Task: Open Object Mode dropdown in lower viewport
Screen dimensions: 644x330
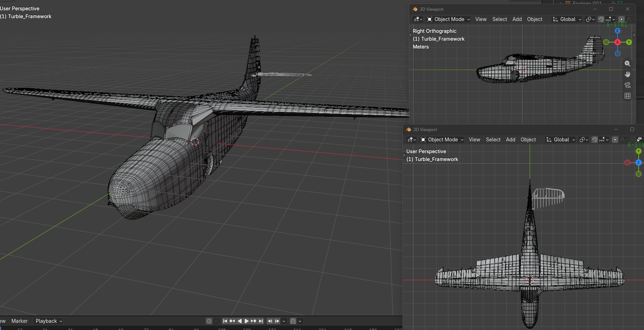Action: pyautogui.click(x=442, y=140)
